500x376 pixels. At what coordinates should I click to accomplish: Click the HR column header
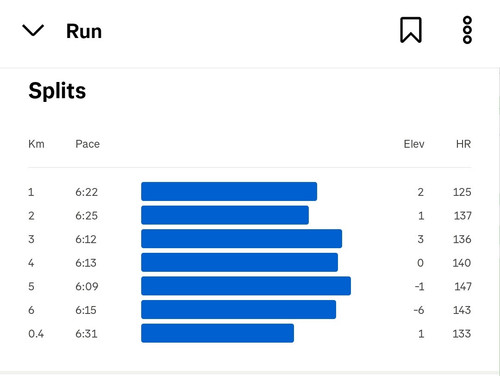tap(463, 144)
